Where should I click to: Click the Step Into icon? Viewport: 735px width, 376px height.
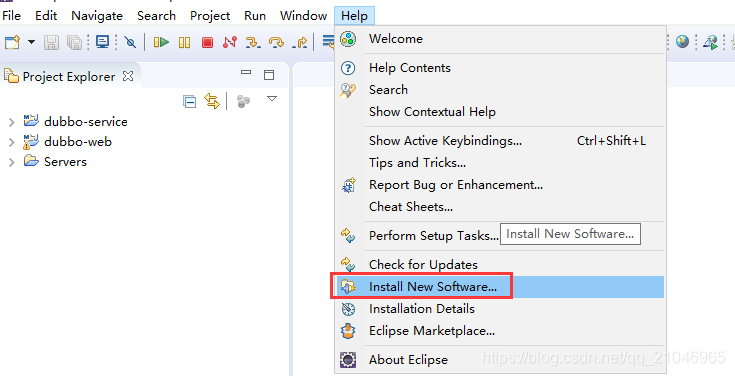coord(253,43)
